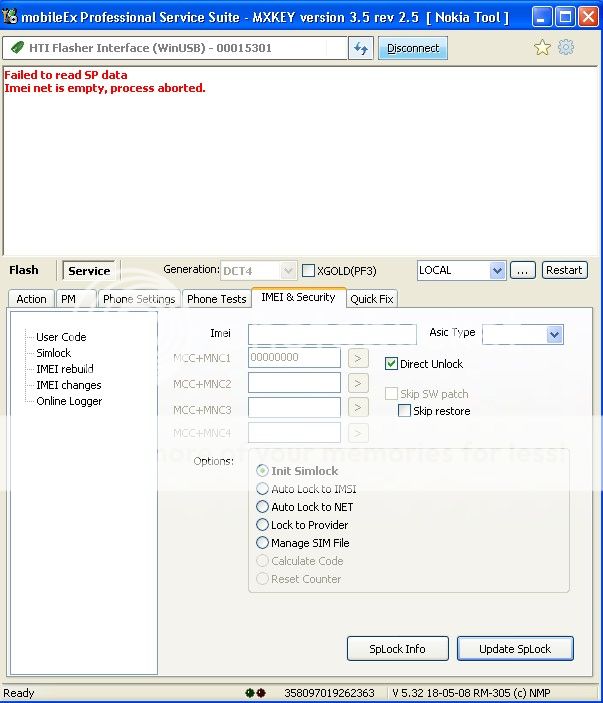The height and width of the screenshot is (703, 603).
Task: Select User Code in the tree
Action: 61,337
